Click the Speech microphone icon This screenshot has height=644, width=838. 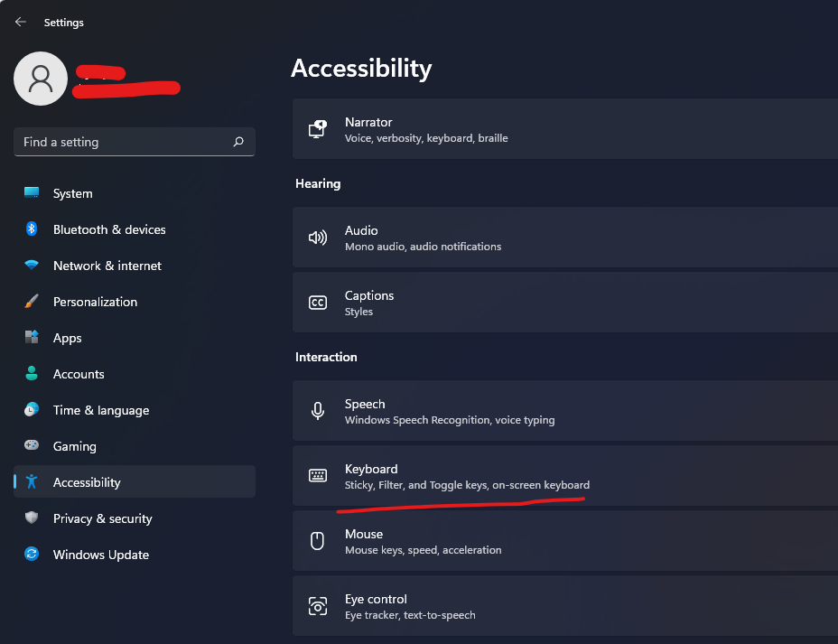318,411
